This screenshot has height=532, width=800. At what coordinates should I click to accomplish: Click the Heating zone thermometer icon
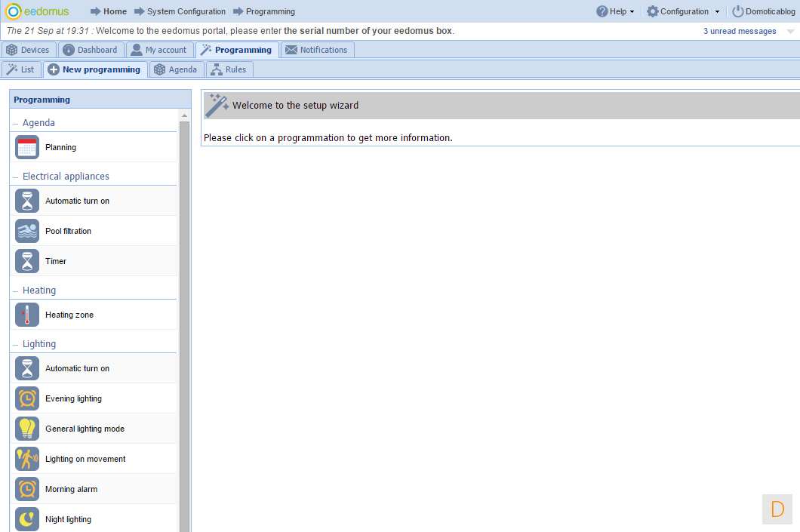pyautogui.click(x=27, y=315)
